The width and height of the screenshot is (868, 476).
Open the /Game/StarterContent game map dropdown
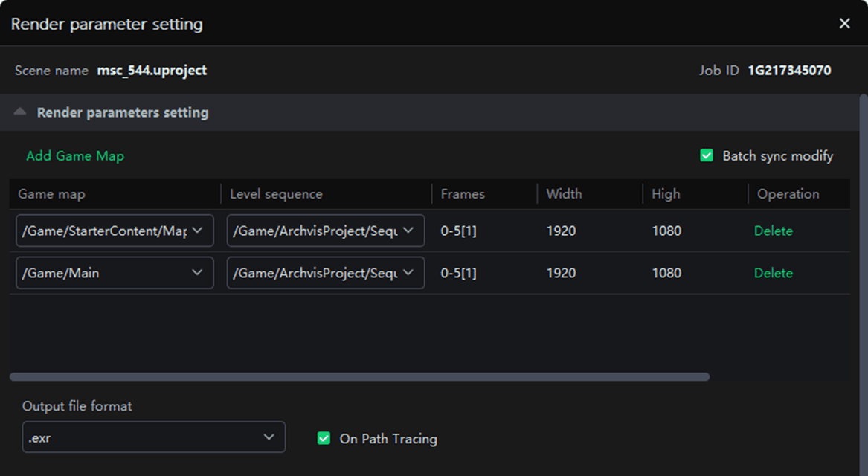pyautogui.click(x=114, y=231)
